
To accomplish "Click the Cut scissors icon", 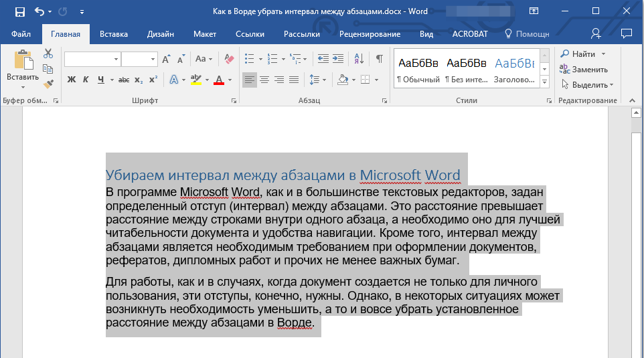I will [x=48, y=54].
